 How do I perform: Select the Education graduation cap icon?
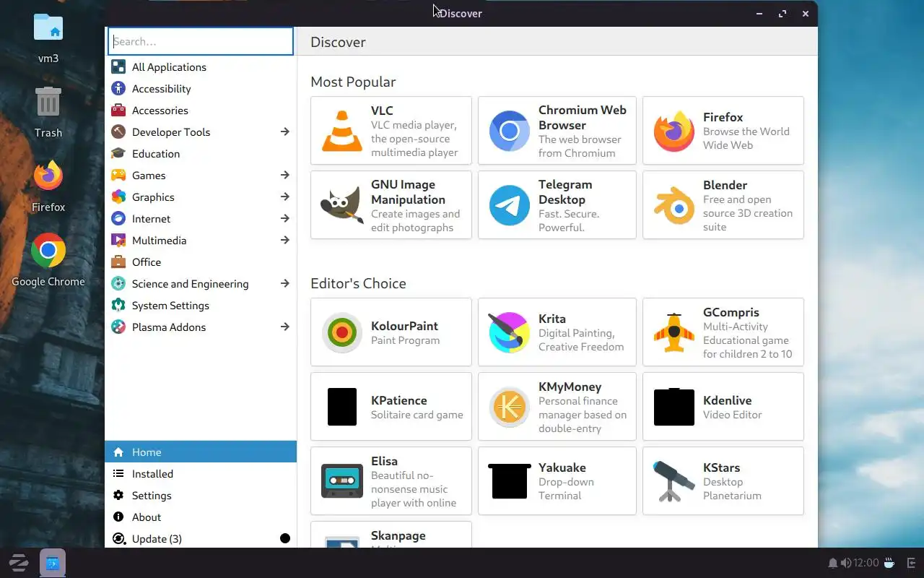coord(118,154)
